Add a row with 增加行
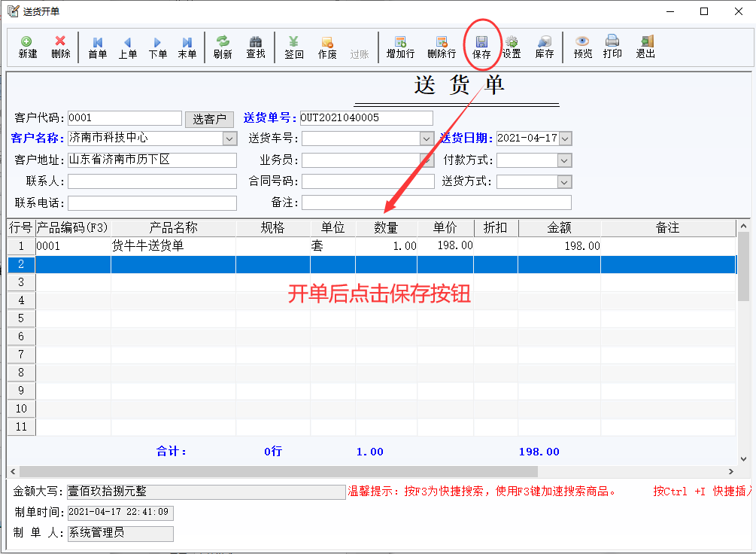This screenshot has width=756, height=554. [x=400, y=47]
